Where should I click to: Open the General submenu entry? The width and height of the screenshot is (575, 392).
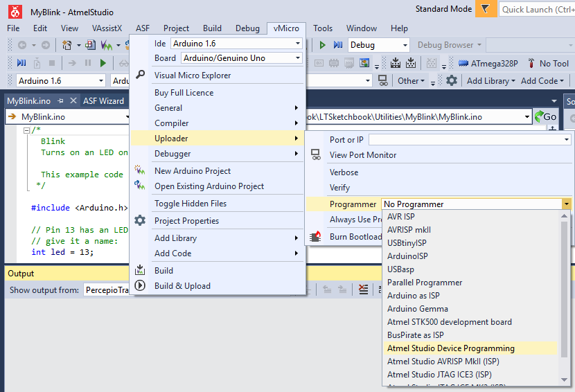click(x=218, y=108)
